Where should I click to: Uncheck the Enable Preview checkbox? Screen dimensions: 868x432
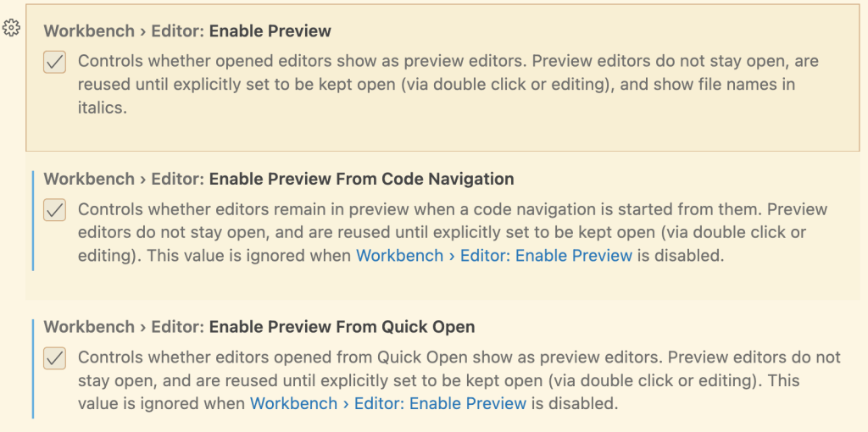[x=55, y=63]
